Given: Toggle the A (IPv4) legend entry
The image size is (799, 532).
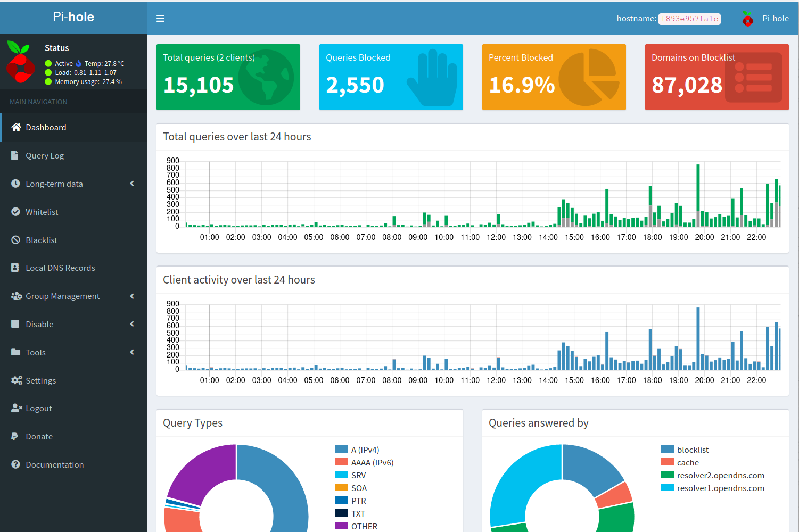Looking at the screenshot, I should click(365, 450).
